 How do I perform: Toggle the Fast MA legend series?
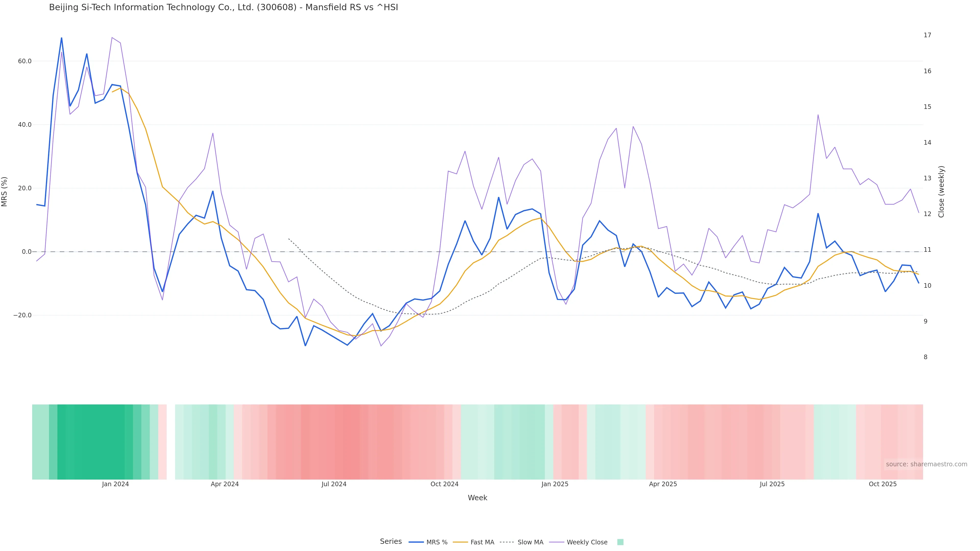482,542
